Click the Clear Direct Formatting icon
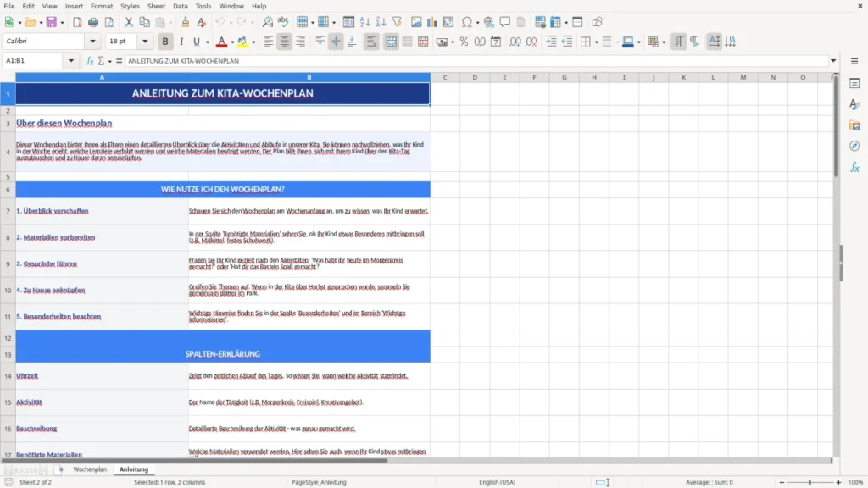This screenshot has height=488, width=868. tap(202, 22)
